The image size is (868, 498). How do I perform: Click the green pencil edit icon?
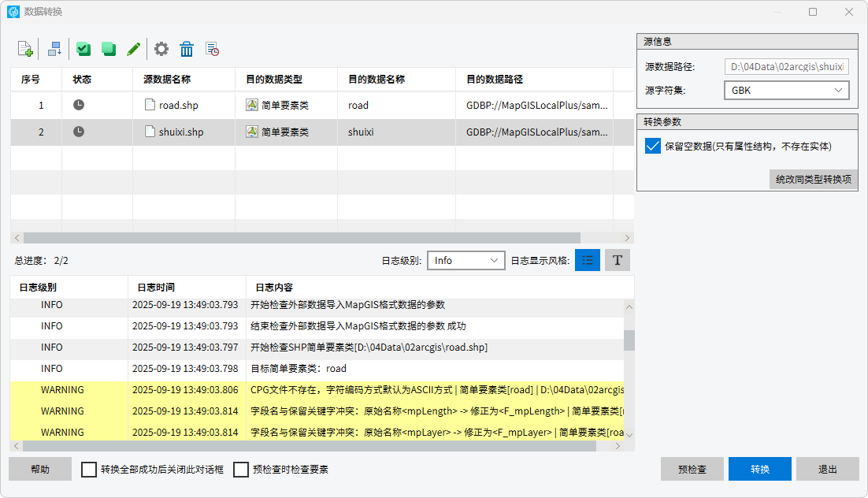pyautogui.click(x=134, y=49)
